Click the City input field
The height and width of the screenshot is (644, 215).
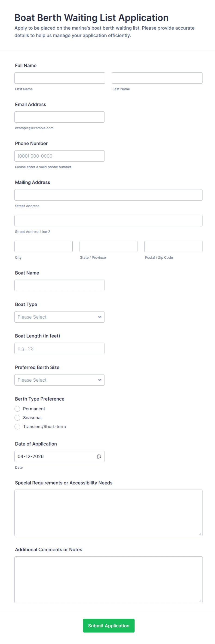[x=43, y=246]
